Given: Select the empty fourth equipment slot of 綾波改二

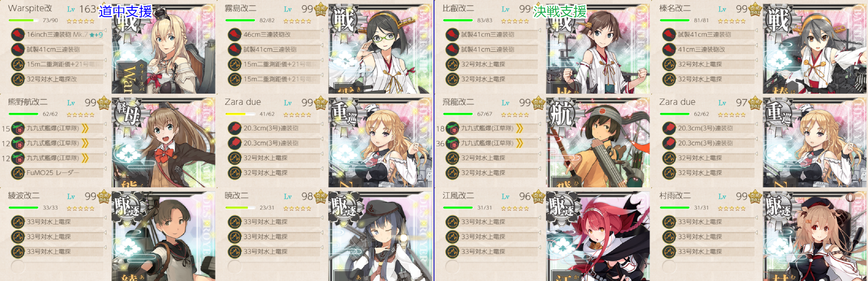Looking at the screenshot, I should [57, 266].
